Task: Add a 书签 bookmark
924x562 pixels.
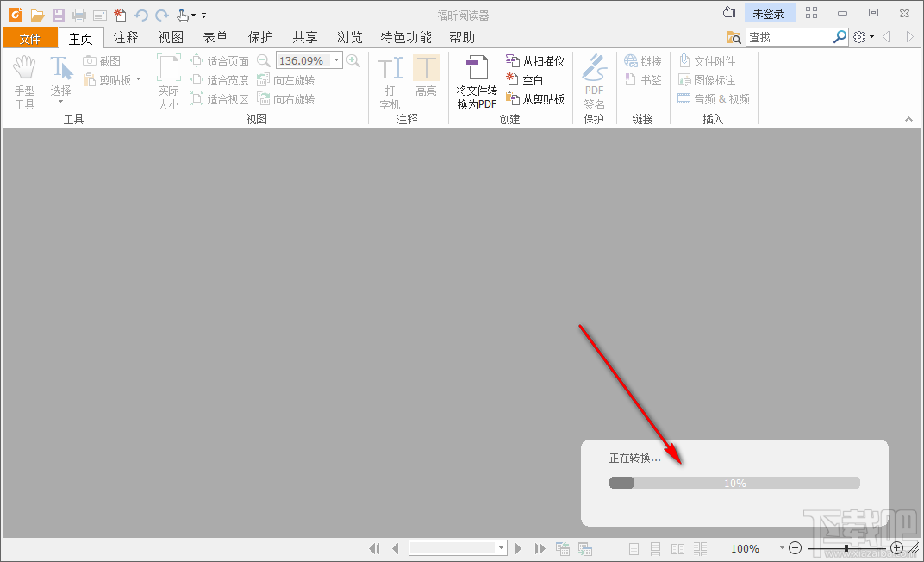Action: point(642,79)
